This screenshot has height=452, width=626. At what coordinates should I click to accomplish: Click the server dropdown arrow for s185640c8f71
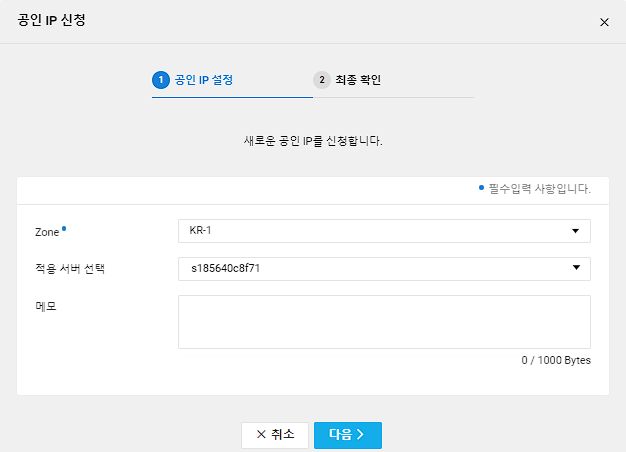576,268
